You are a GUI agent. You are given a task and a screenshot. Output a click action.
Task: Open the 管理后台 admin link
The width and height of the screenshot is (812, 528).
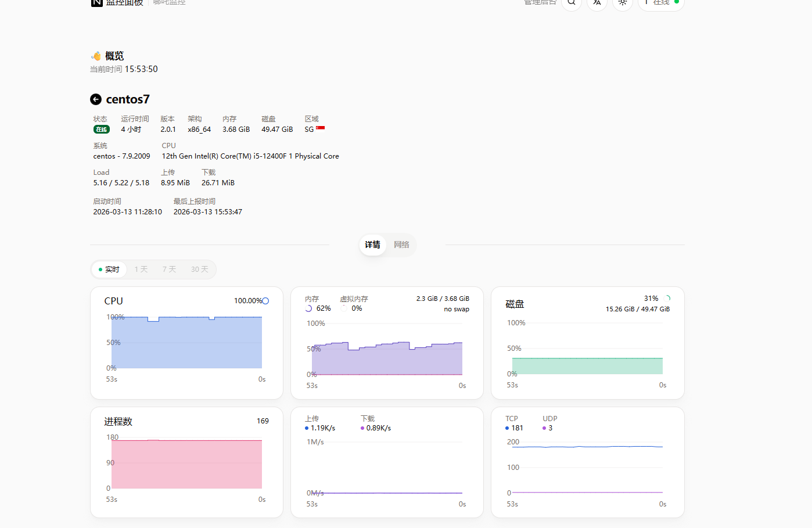tap(540, 3)
